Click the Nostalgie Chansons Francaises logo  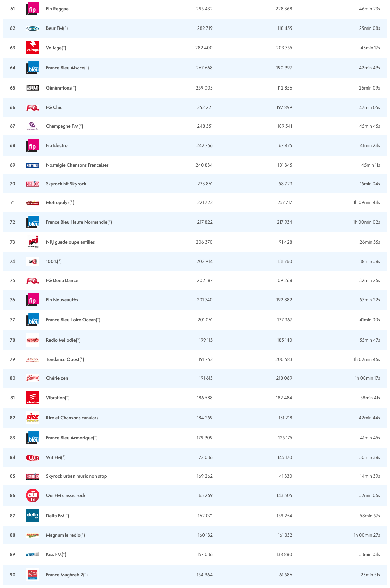point(33,165)
